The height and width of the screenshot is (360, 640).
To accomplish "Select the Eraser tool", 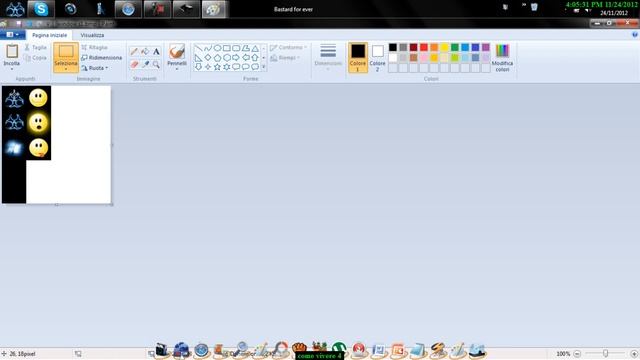I will coord(134,64).
